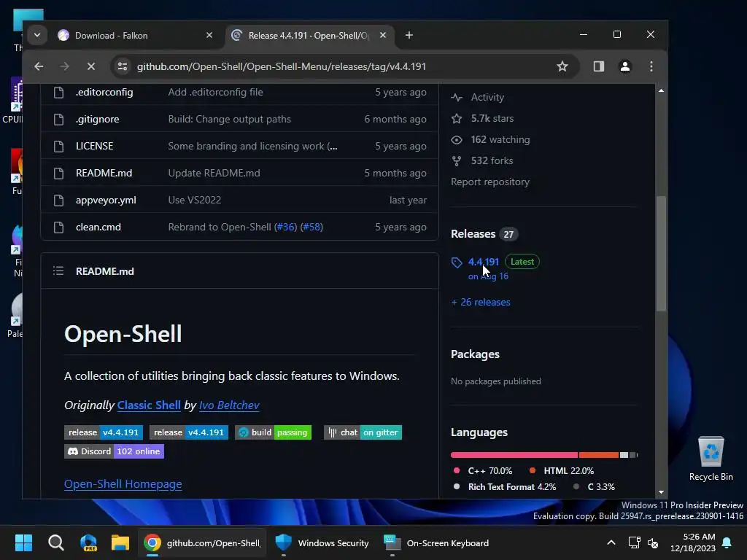
Task: Click file icon beside LICENSE
Action: click(58, 146)
